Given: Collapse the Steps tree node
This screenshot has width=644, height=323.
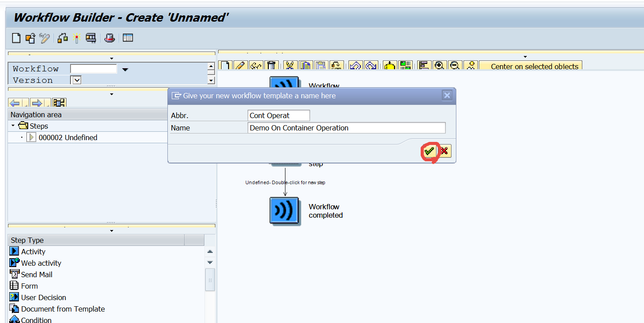Looking at the screenshot, I should 13,126.
